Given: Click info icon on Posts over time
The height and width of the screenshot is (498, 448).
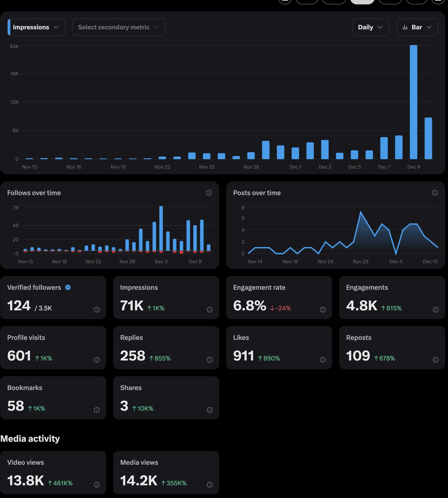Looking at the screenshot, I should point(435,193).
